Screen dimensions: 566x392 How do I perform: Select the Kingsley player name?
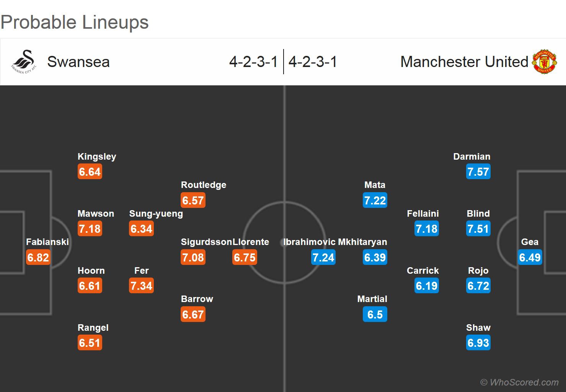point(97,157)
